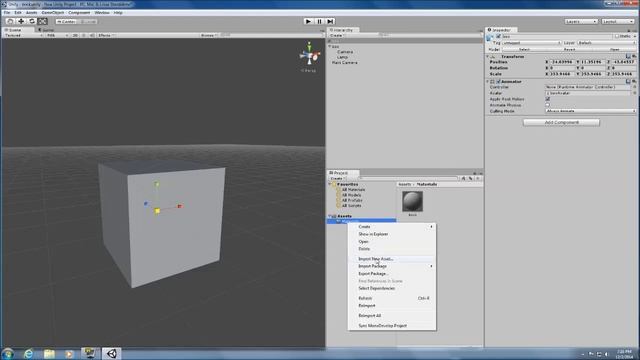Collapse the Animator component foldout
Image resolution: width=640 pixels, height=360 pixels.
pyautogui.click(x=488, y=82)
